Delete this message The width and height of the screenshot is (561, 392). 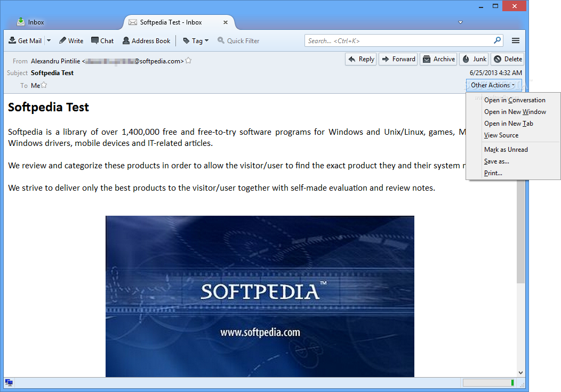pyautogui.click(x=507, y=59)
